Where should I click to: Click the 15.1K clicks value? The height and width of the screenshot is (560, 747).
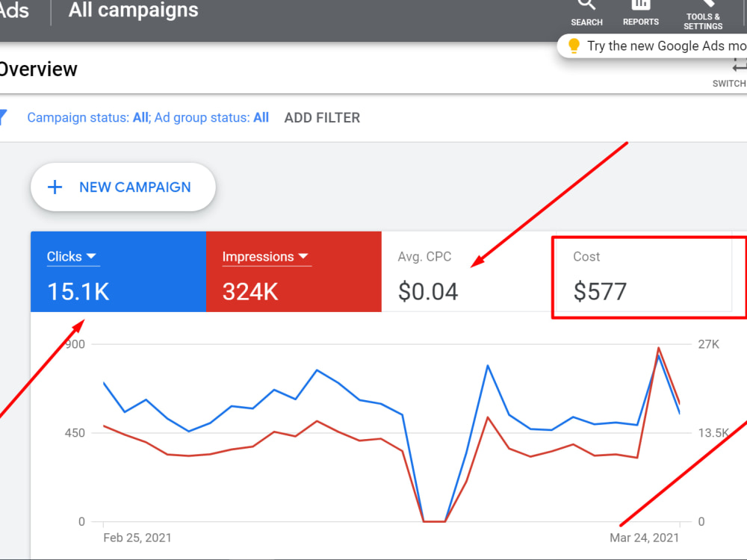78,291
